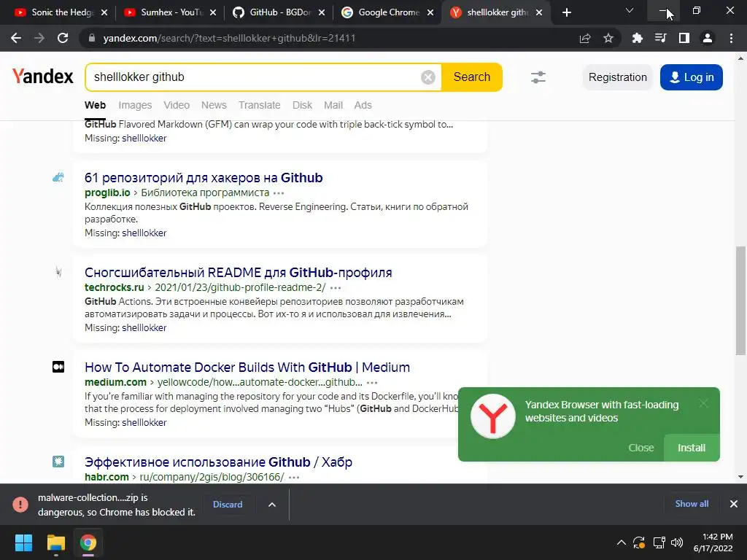Open more options for techrocks.ru result
This screenshot has width=747, height=560.
336,287
